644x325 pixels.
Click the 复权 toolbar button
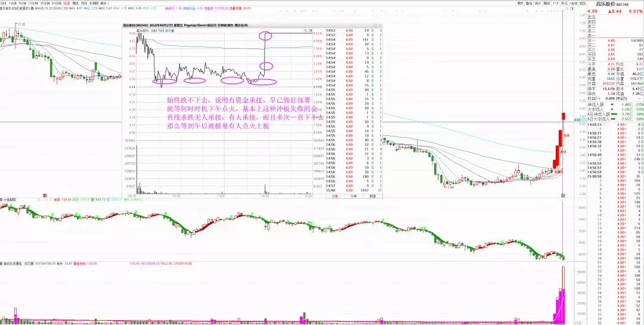[521, 4]
